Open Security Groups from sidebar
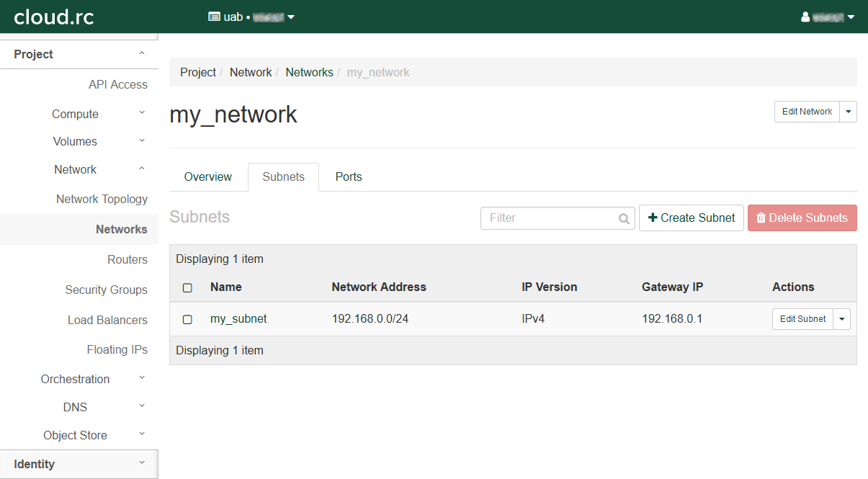The width and height of the screenshot is (868, 479). click(x=106, y=290)
